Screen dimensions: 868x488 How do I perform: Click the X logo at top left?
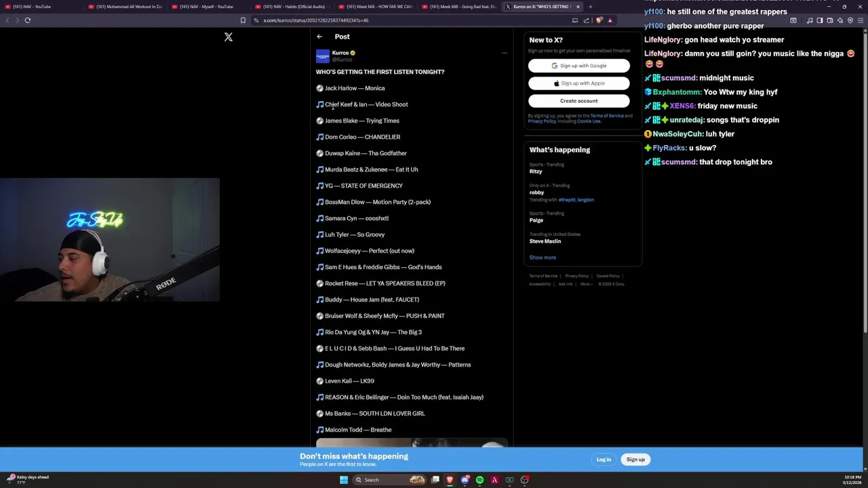point(229,37)
